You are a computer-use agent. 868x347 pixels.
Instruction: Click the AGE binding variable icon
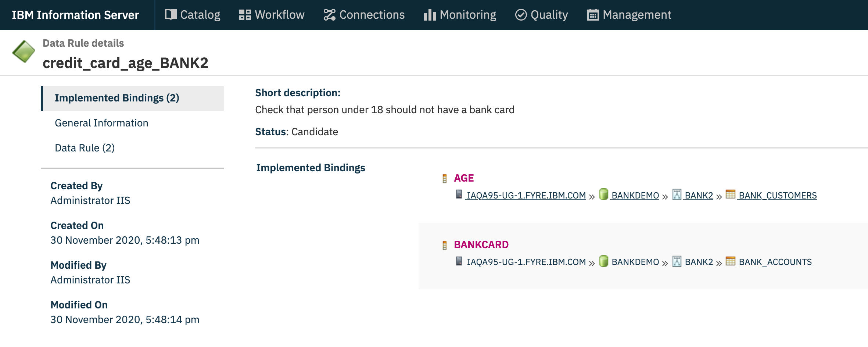coord(445,179)
